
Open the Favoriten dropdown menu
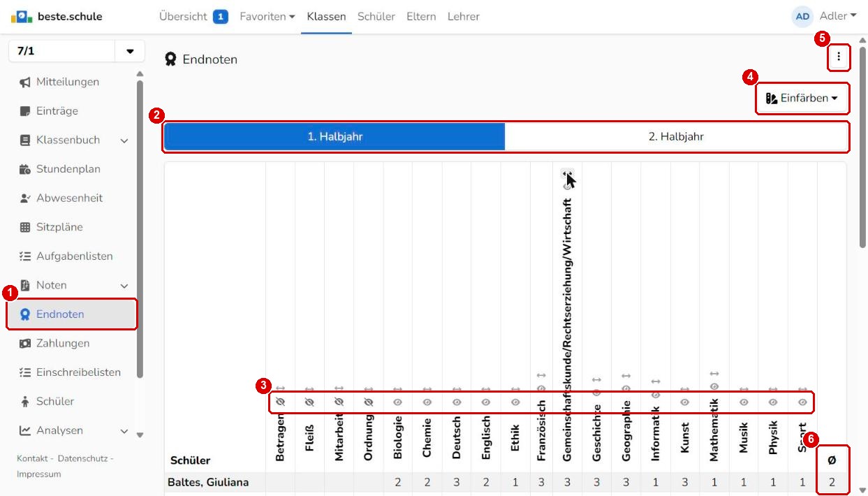coord(267,16)
